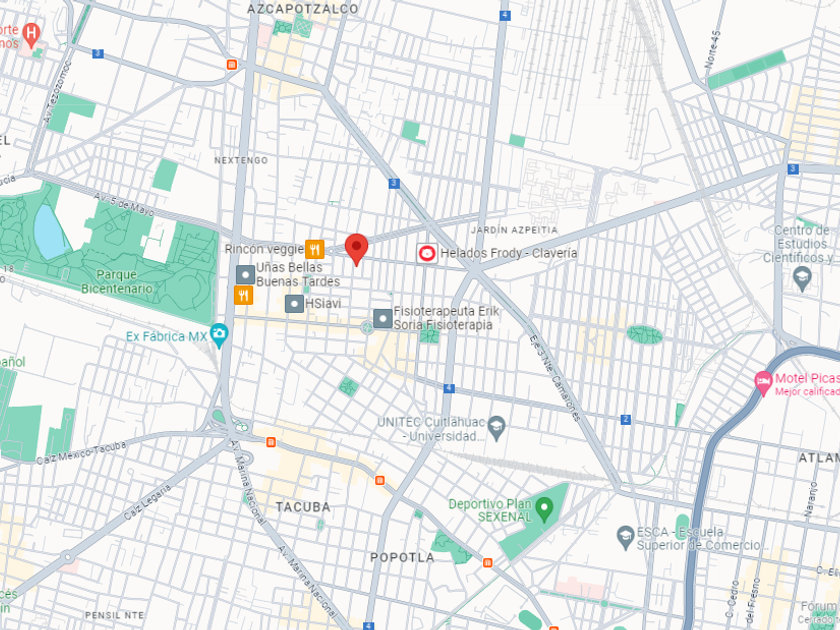Click the JARDÍN AZPEITIA neighborhood label
This screenshot has height=630, width=840.
tap(514, 230)
